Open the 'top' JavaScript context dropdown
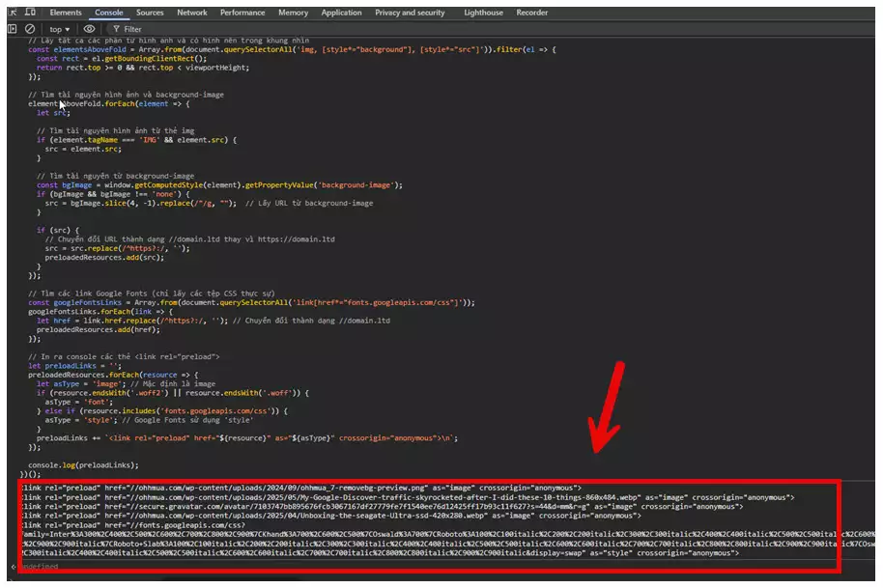Viewport: 883px width, 588px height. (59, 29)
